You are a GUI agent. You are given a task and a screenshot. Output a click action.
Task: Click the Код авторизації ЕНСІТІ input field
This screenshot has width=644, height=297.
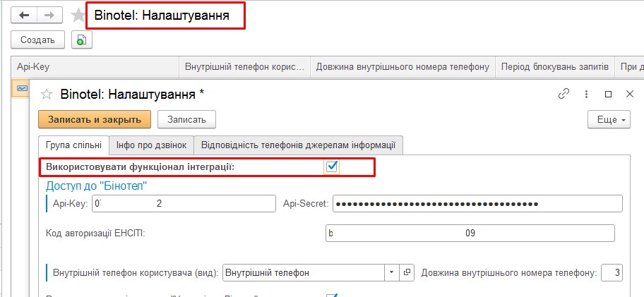pos(470,233)
